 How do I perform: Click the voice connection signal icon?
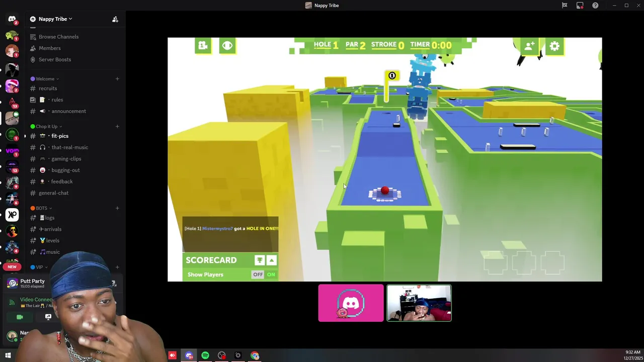(12, 302)
